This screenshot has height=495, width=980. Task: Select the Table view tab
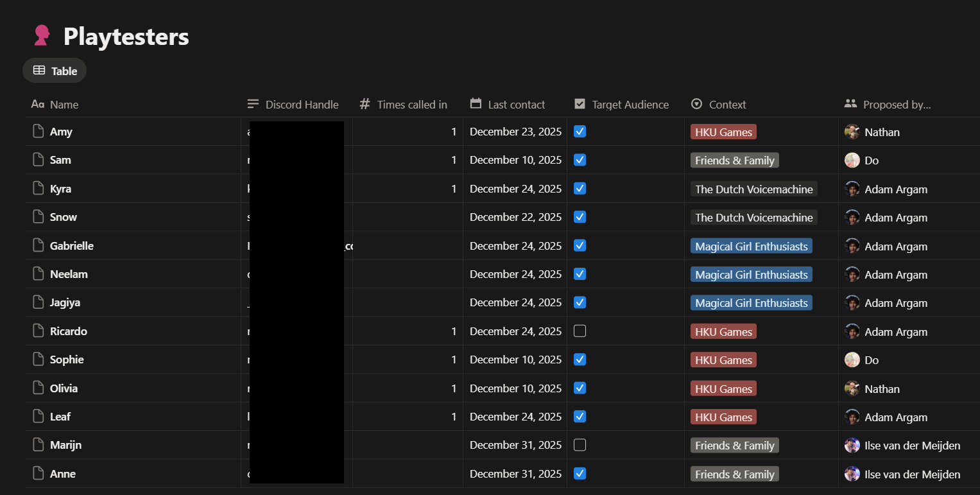click(55, 71)
